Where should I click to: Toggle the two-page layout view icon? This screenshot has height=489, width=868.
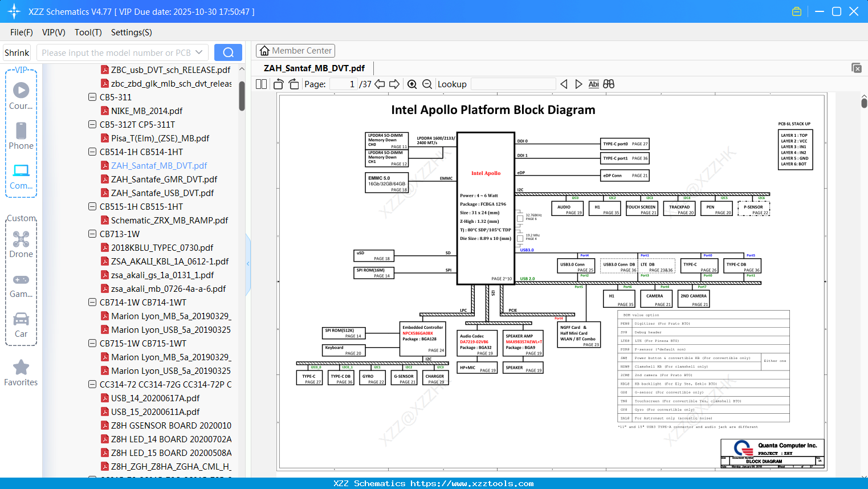point(262,84)
